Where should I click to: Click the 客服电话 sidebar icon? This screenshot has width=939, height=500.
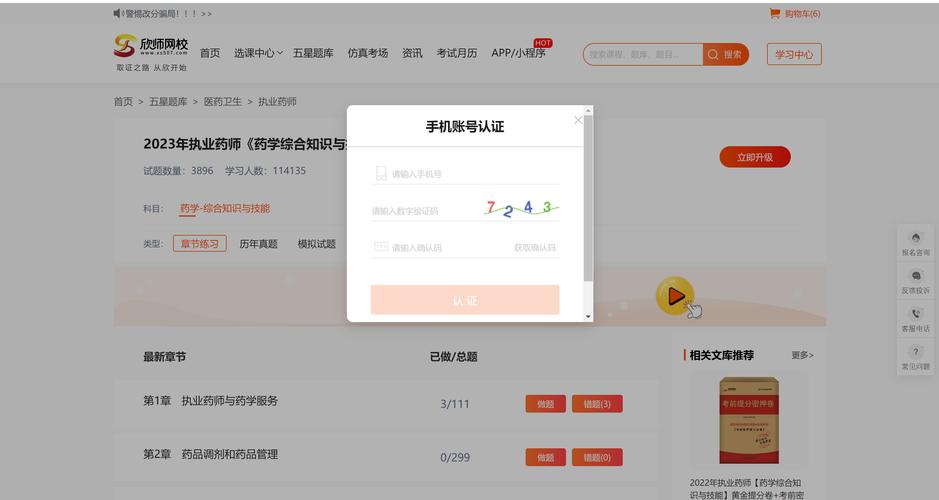[x=915, y=314]
